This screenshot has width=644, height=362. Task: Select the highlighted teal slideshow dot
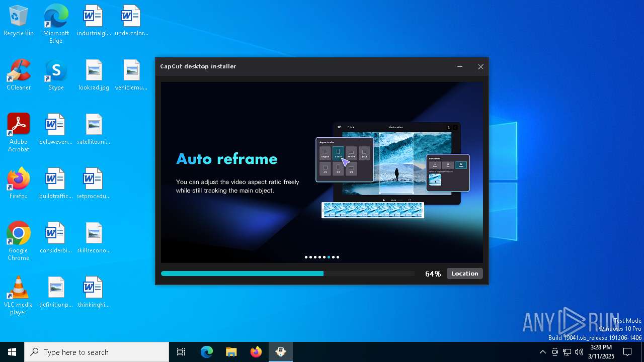(x=329, y=257)
